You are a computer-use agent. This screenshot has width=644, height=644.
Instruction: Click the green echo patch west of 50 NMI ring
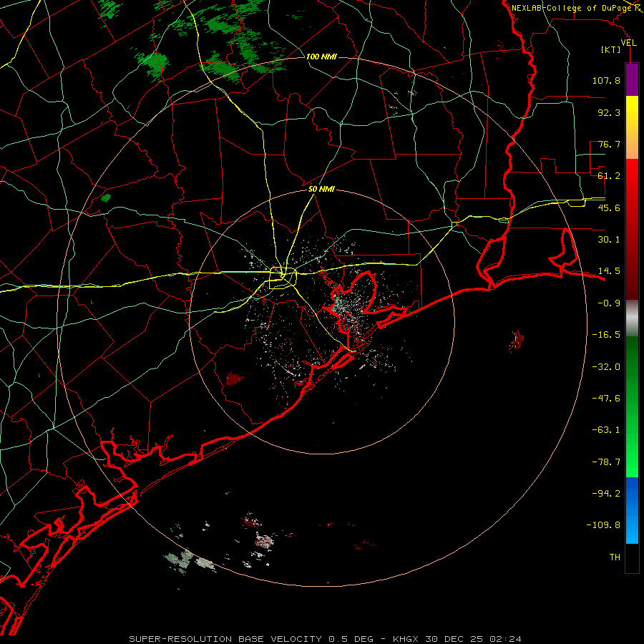point(106,198)
